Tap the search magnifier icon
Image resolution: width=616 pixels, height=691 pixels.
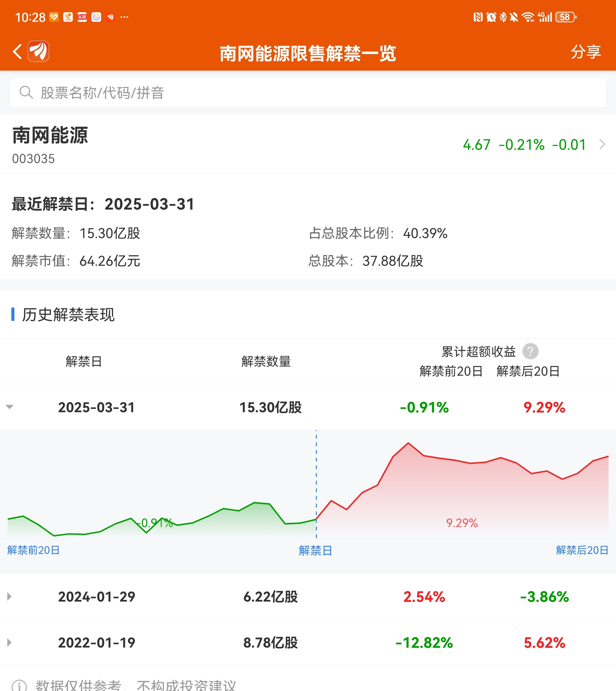click(x=26, y=92)
